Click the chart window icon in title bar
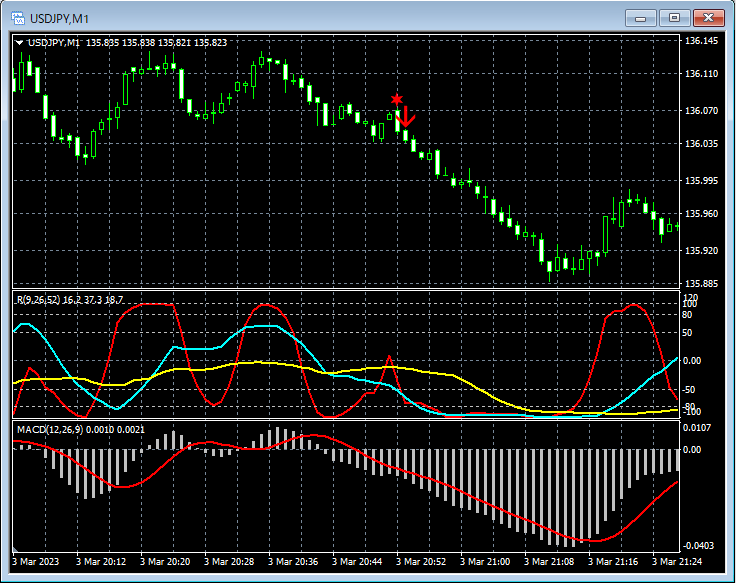 tap(17, 17)
